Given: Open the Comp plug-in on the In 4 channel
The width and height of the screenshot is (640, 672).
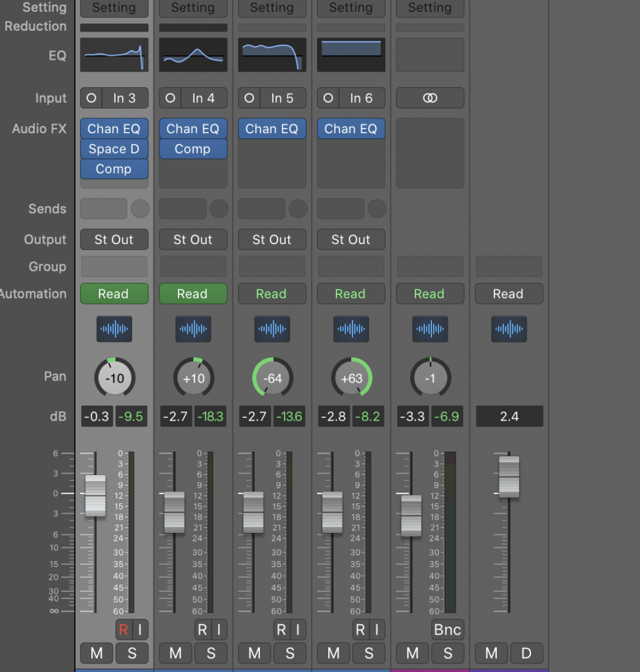Looking at the screenshot, I should tap(194, 149).
